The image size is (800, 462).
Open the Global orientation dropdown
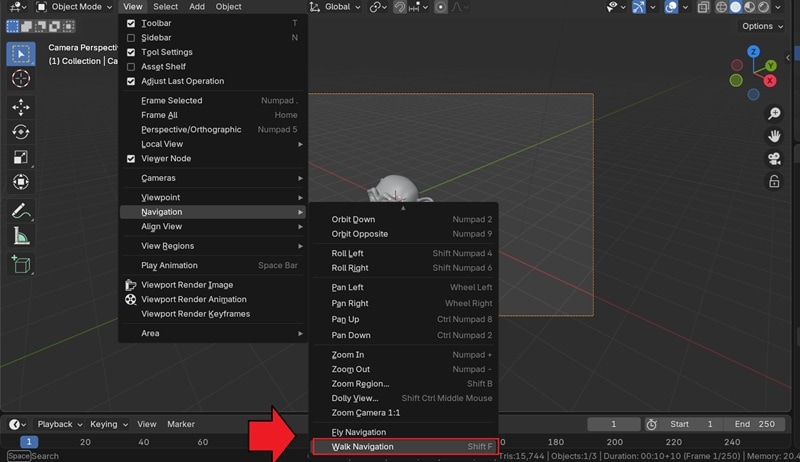coord(336,7)
